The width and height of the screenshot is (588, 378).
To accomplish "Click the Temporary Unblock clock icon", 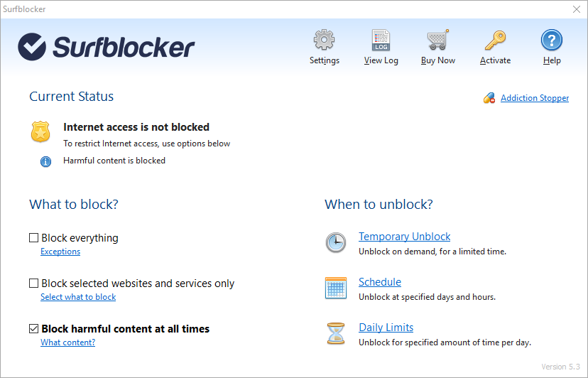I will pyautogui.click(x=336, y=242).
